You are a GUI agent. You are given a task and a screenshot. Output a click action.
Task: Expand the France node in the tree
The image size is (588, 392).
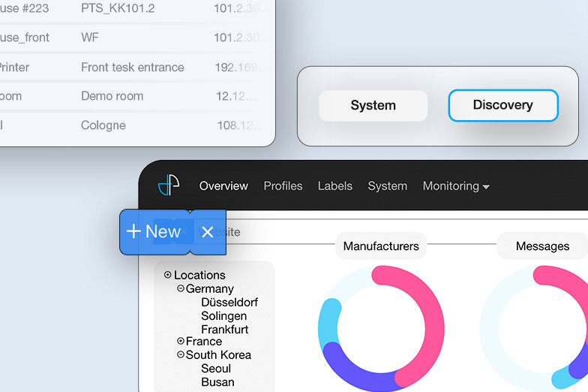pos(181,341)
